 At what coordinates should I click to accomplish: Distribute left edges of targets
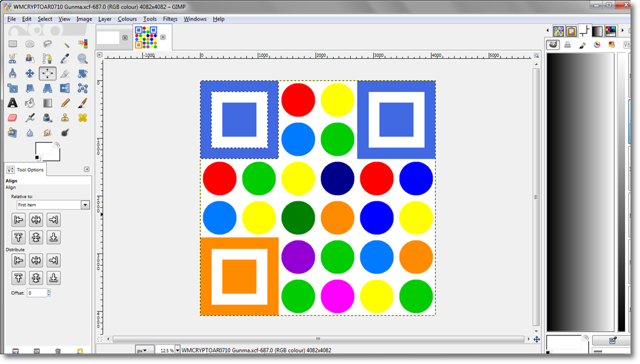pyautogui.click(x=18, y=260)
